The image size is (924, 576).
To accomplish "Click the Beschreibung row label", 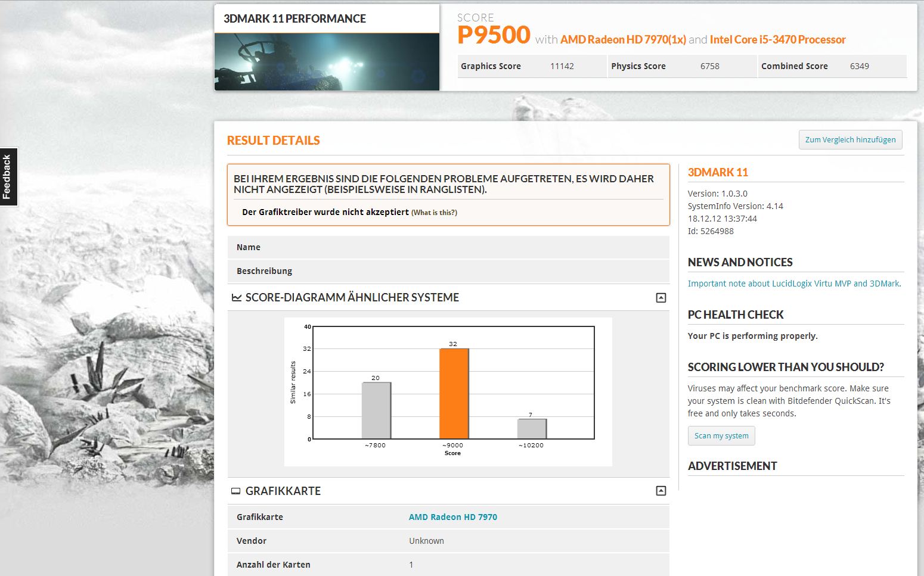I will [264, 271].
